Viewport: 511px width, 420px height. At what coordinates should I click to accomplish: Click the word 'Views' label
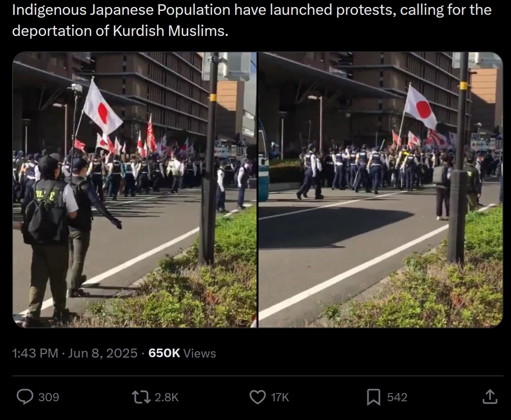click(199, 353)
